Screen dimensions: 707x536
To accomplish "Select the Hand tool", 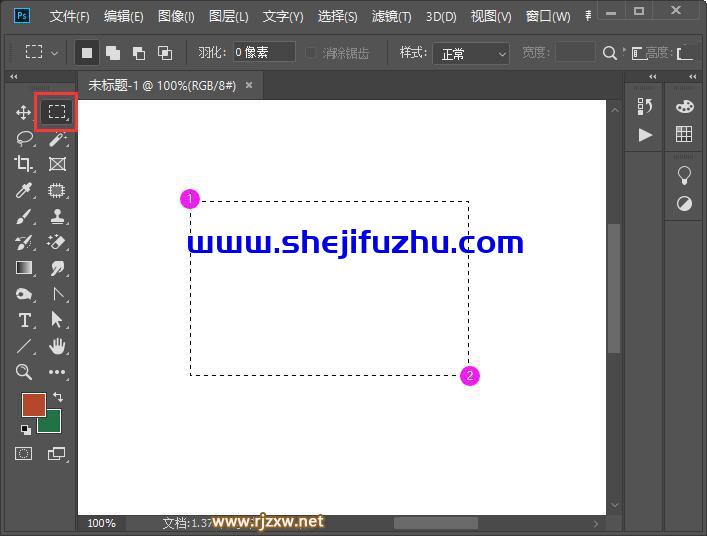I will click(x=57, y=346).
